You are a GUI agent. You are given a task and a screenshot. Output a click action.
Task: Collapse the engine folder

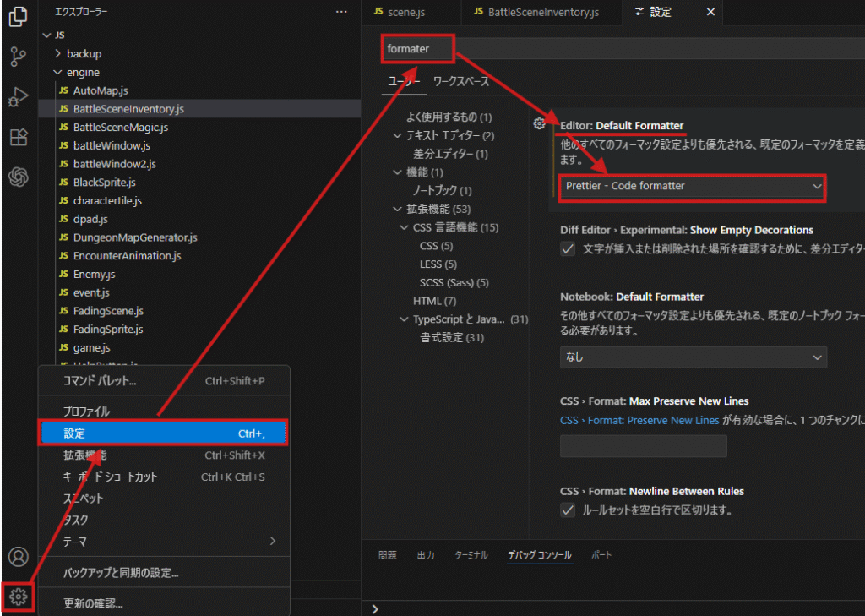[83, 72]
